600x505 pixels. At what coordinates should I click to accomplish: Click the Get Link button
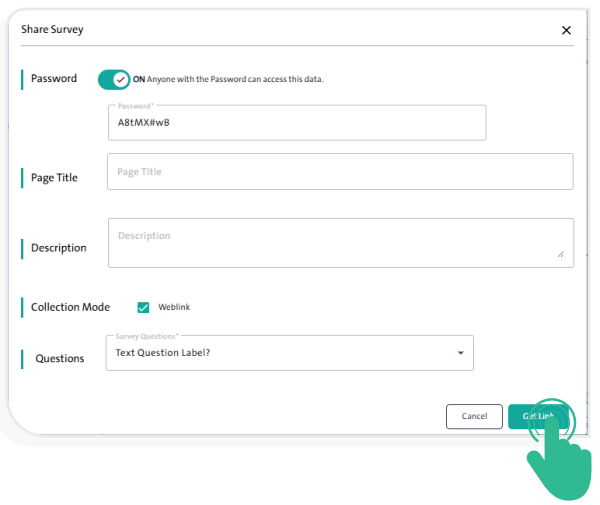click(x=538, y=416)
